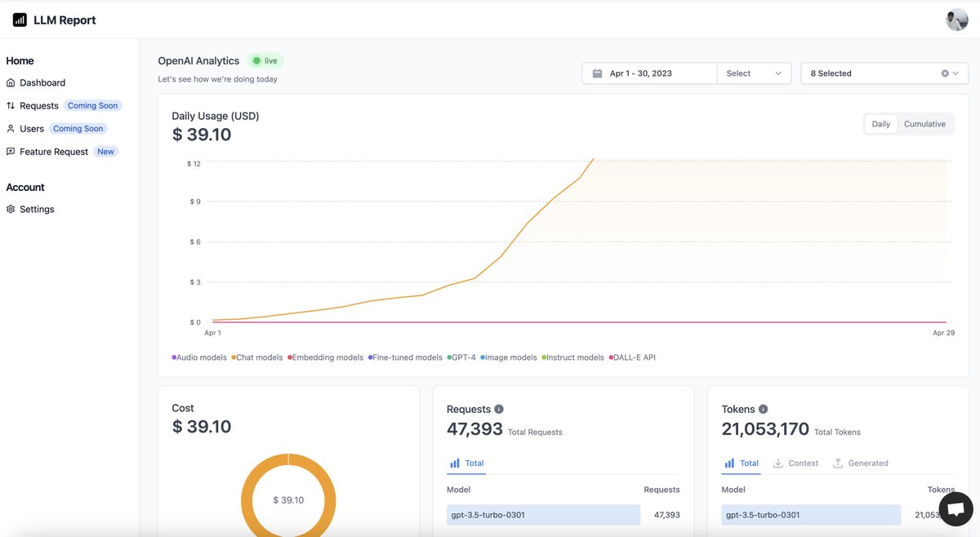Click the calendar icon in the date range
Screen dimensions: 980x537
tap(597, 73)
